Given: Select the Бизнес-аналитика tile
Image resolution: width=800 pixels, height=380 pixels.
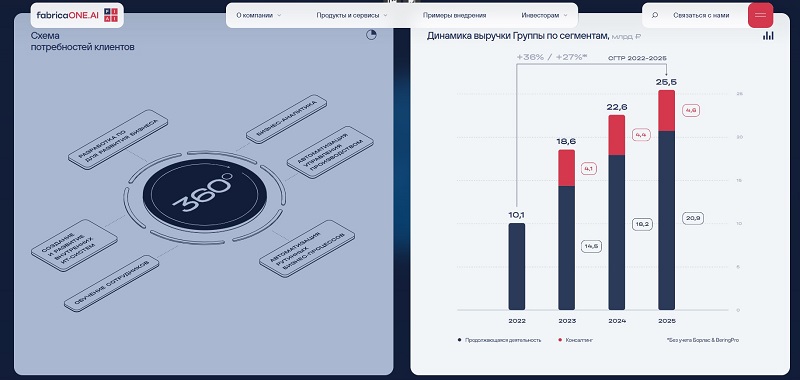Looking at the screenshot, I should [286, 119].
